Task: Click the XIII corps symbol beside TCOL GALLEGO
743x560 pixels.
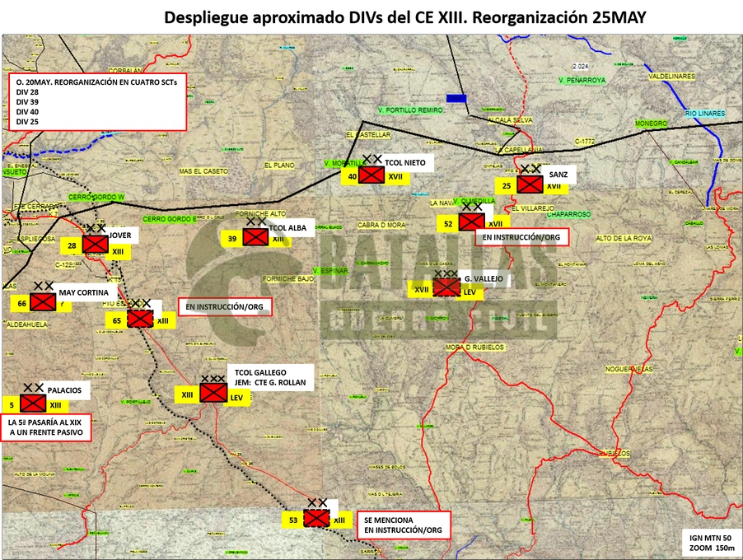Action: coord(213,393)
